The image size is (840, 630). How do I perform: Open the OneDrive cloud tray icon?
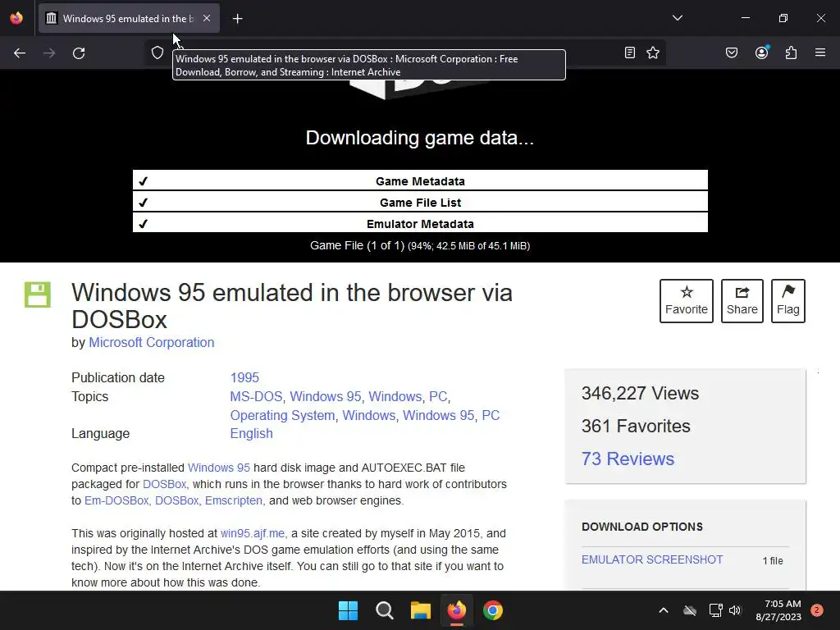pos(690,610)
